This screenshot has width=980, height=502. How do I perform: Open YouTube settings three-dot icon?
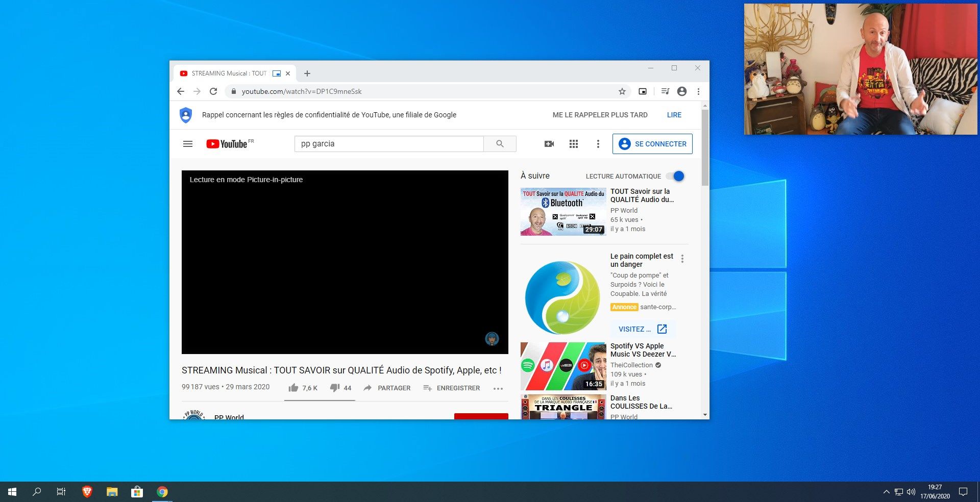click(598, 144)
